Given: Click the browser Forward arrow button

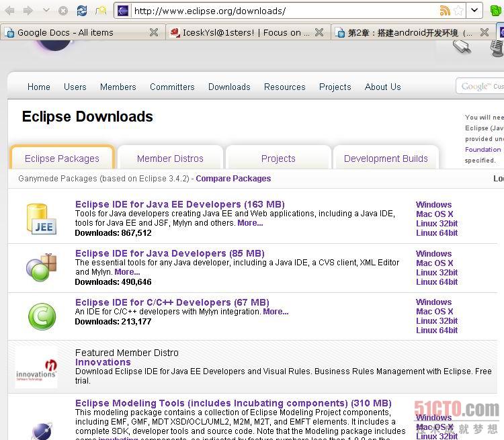Looking at the screenshot, I should point(28,11).
